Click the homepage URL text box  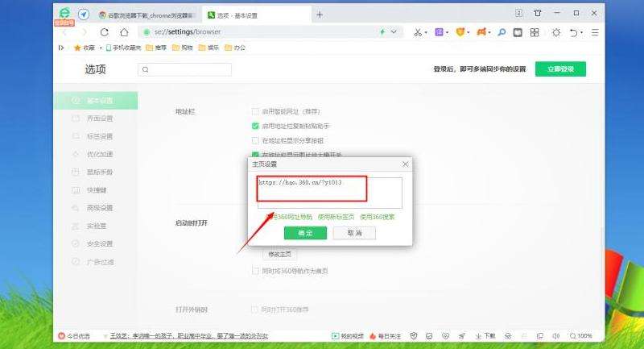(x=329, y=193)
